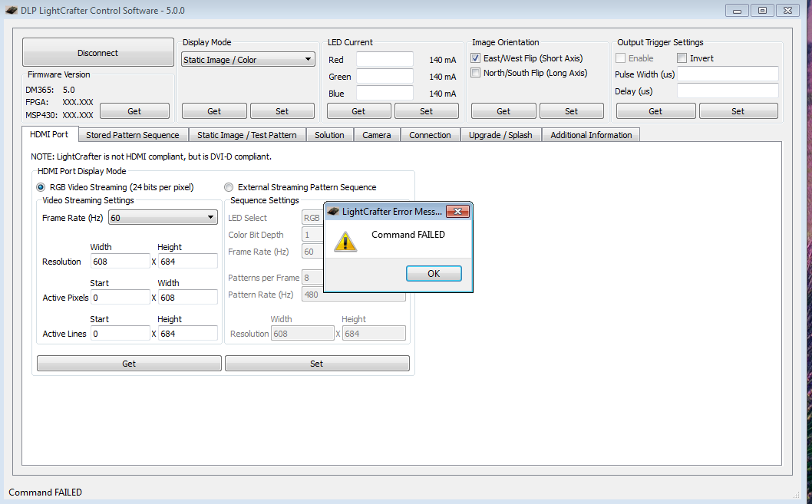This screenshot has width=812, height=504.
Task: Click the HDMI Port panel Set button
Action: pyautogui.click(x=317, y=364)
